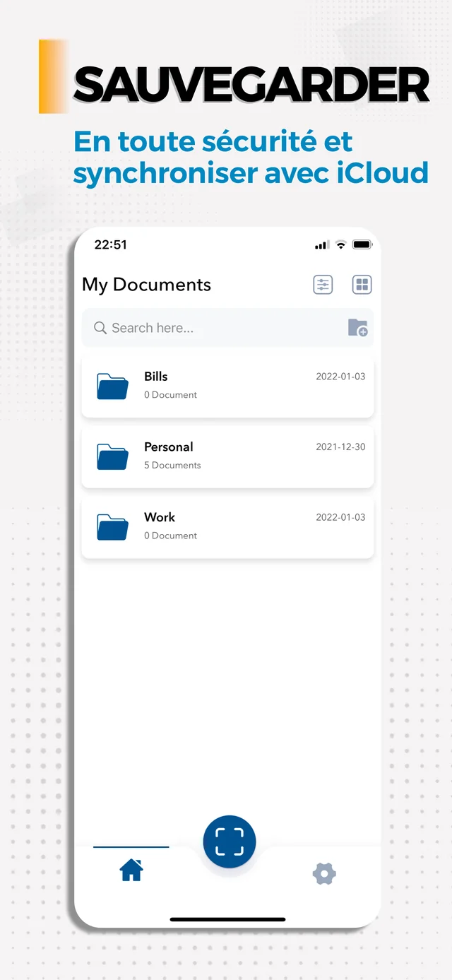The height and width of the screenshot is (980, 452).
Task: Open the filter and sort options icon
Action: coord(323,285)
